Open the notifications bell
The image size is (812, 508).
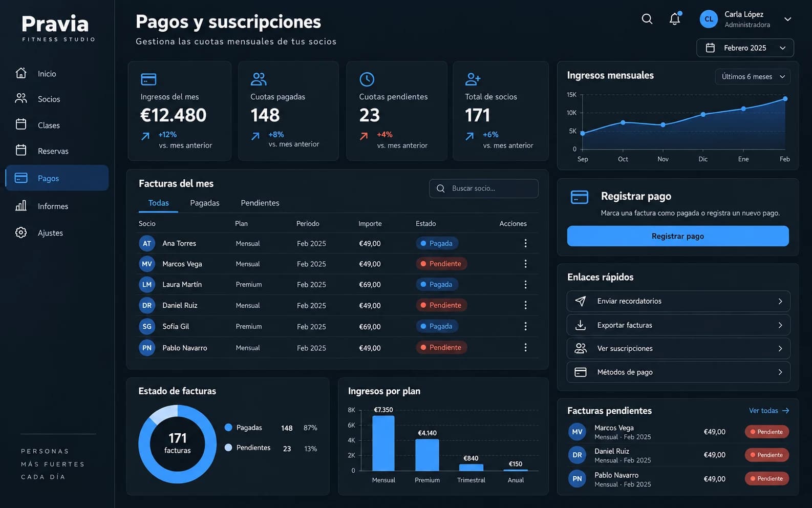(675, 19)
